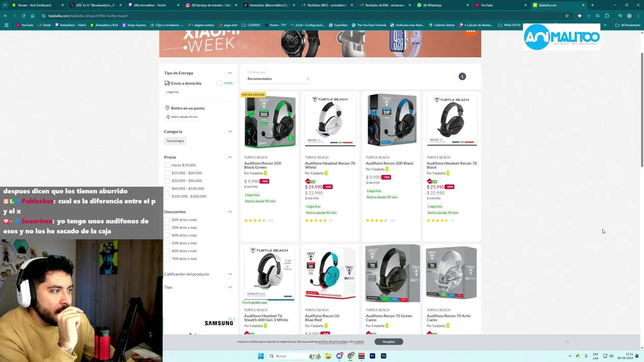Check the $60.000 - $100.000 price filter
Image resolution: width=644 pixels, height=362 pixels.
pos(167,189)
